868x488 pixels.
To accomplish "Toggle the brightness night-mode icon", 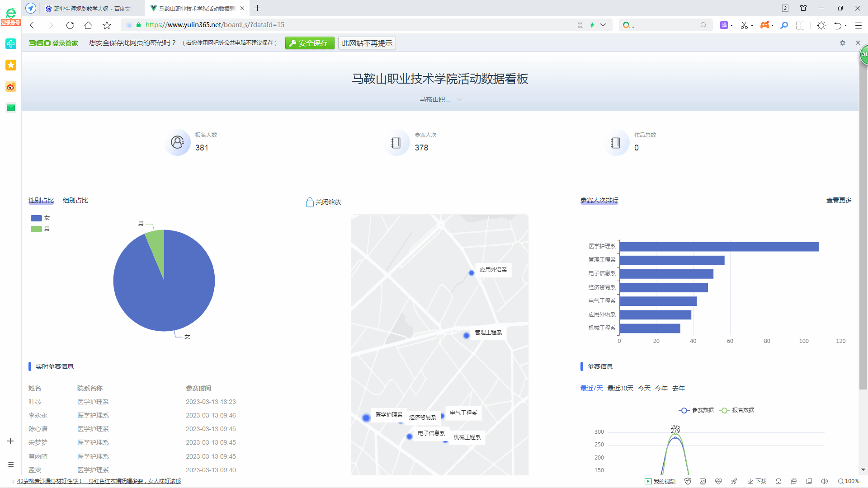I will pos(821,25).
